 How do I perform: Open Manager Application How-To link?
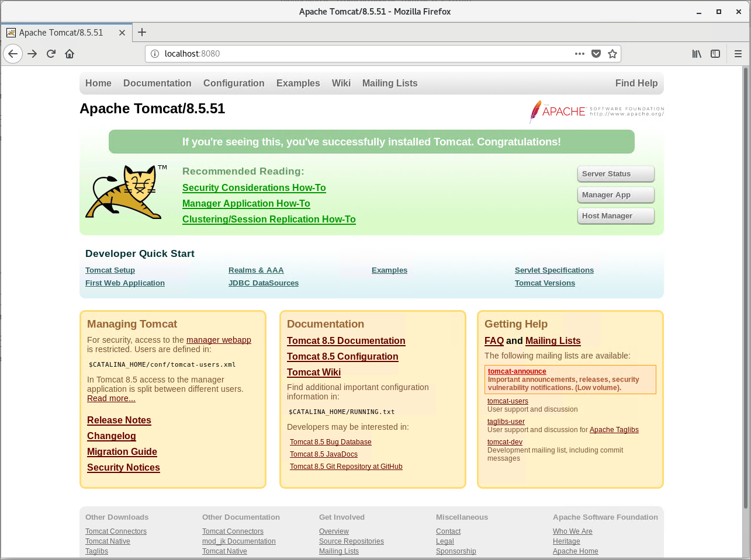[246, 204]
